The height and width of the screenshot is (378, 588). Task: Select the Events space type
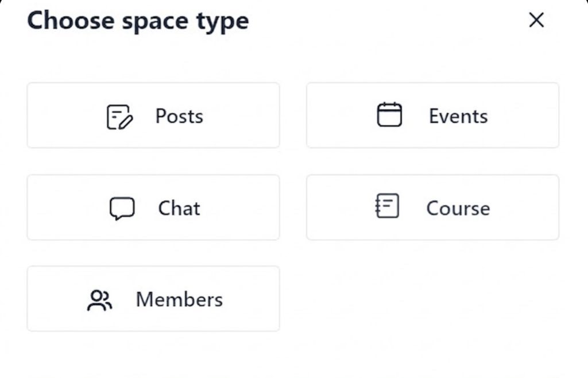pyautogui.click(x=432, y=115)
